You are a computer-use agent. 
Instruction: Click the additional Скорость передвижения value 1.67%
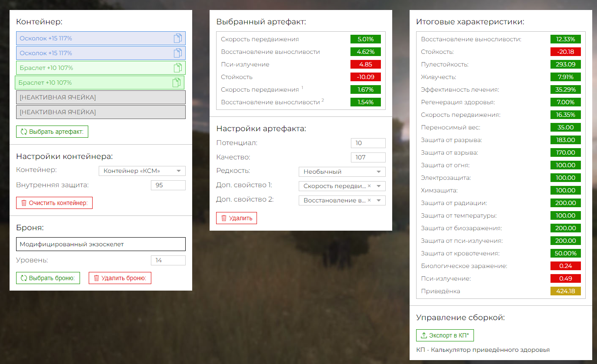point(366,89)
